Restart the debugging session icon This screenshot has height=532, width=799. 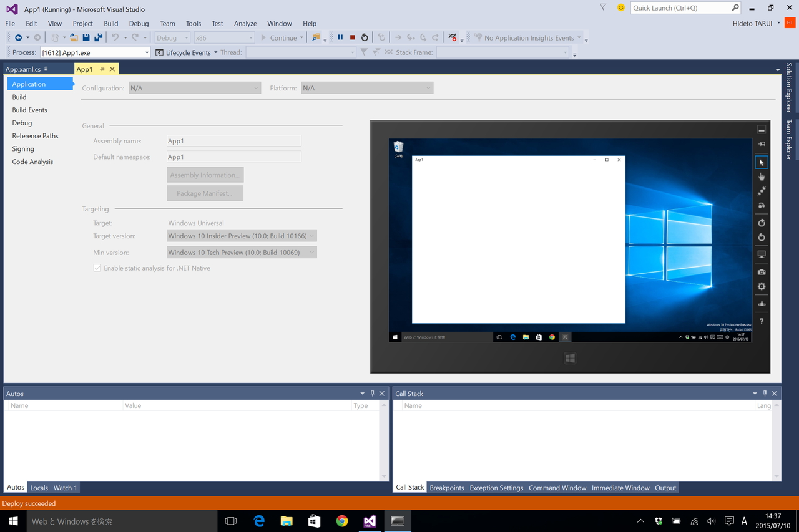364,37
